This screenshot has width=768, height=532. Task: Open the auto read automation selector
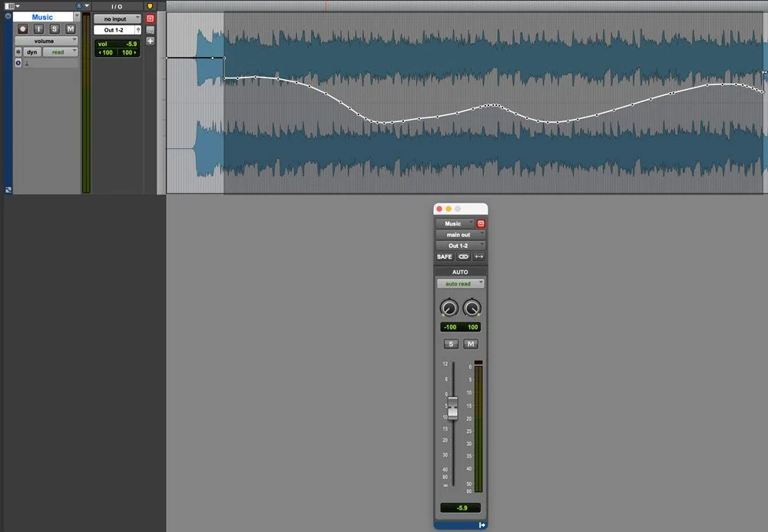[x=460, y=283]
